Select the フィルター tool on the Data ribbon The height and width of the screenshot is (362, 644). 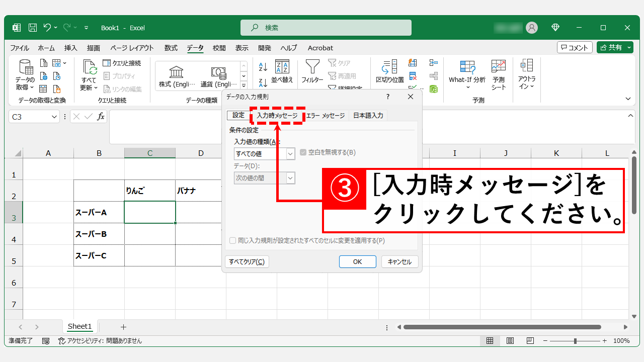coord(312,72)
